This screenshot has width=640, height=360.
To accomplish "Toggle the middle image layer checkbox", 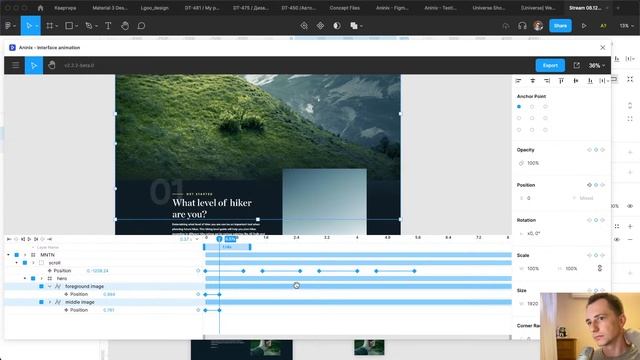I will pyautogui.click(x=41, y=302).
